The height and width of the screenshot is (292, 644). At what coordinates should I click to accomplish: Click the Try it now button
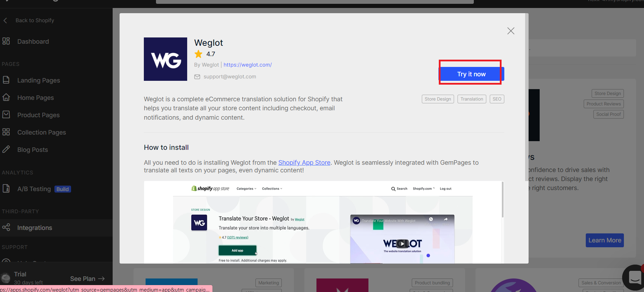click(471, 74)
